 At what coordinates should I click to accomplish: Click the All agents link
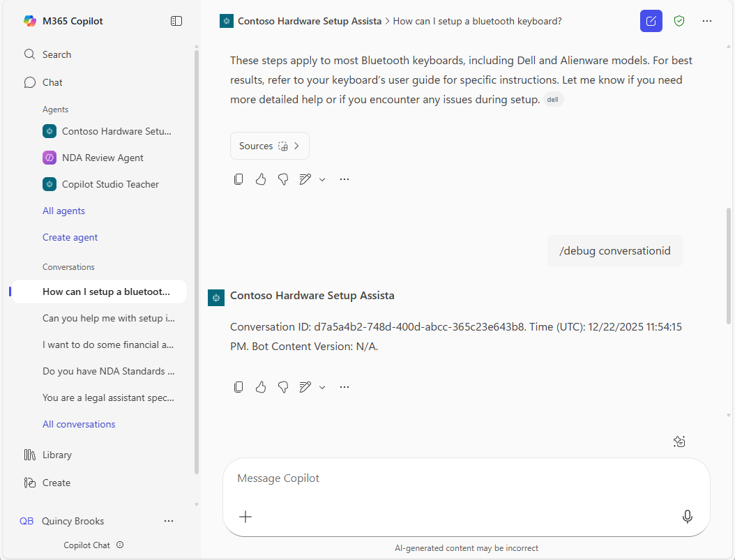(x=63, y=211)
